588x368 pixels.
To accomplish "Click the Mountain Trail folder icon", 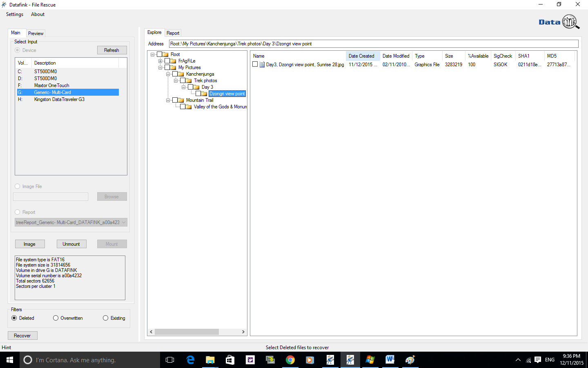I will coord(181,100).
